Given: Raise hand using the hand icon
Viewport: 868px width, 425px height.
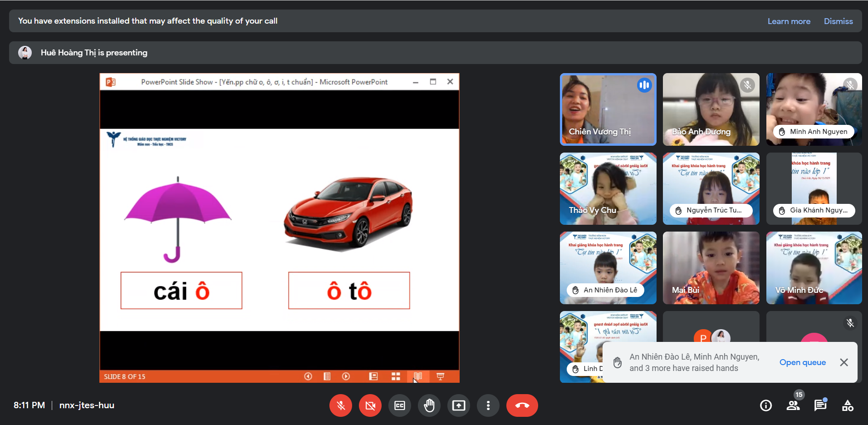Looking at the screenshot, I should tap(429, 405).
